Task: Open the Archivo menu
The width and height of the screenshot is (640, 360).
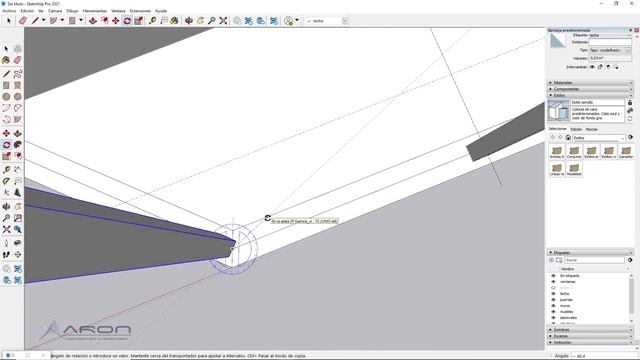Action: click(x=9, y=11)
